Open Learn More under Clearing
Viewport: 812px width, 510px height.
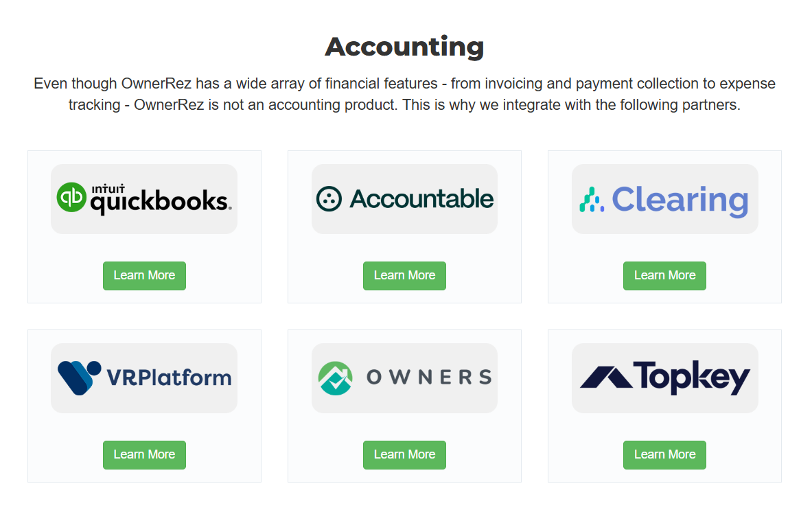click(664, 276)
